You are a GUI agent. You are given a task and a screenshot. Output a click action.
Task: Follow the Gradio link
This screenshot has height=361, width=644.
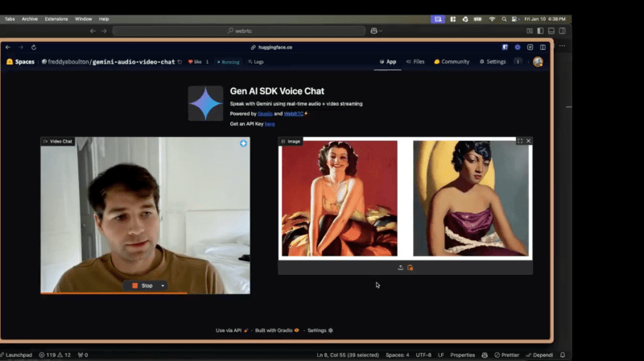point(265,114)
